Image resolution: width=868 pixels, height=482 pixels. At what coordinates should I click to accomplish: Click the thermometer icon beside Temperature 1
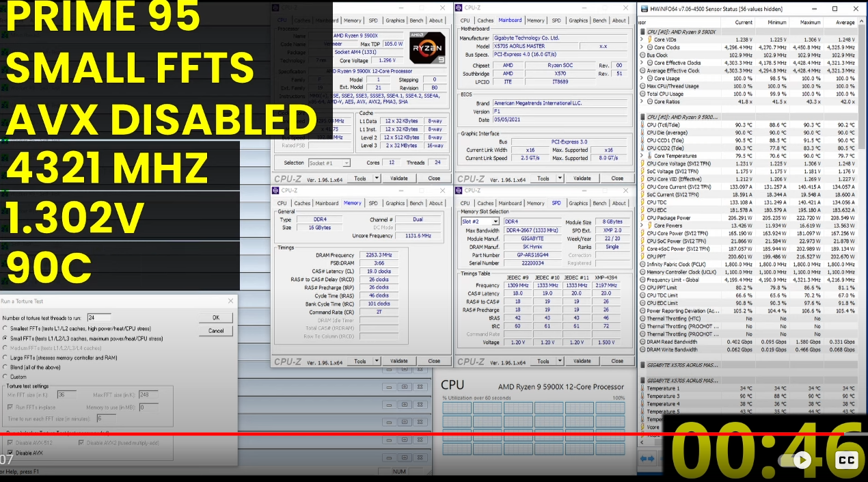pos(643,388)
